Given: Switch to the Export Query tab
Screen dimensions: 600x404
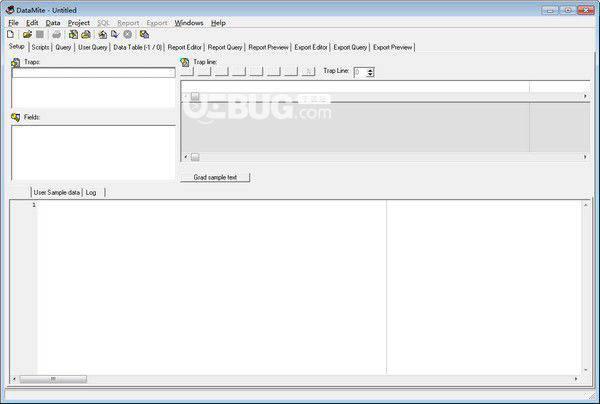Looking at the screenshot, I should pos(350,47).
